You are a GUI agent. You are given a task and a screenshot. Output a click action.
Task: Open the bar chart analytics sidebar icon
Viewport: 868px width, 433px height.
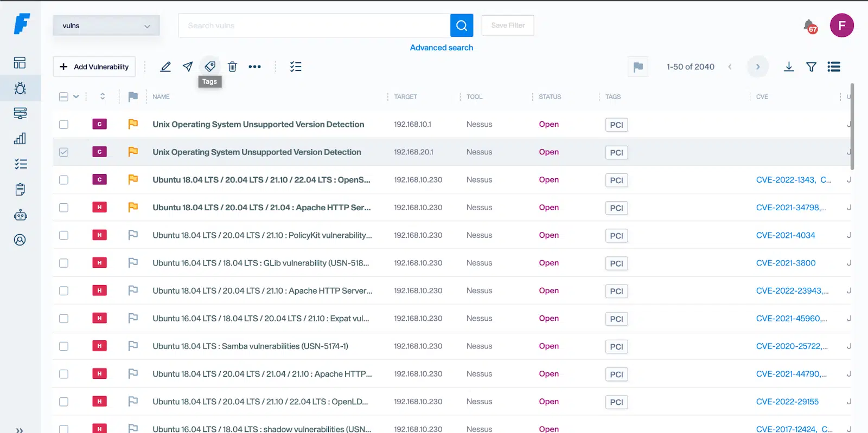click(20, 138)
